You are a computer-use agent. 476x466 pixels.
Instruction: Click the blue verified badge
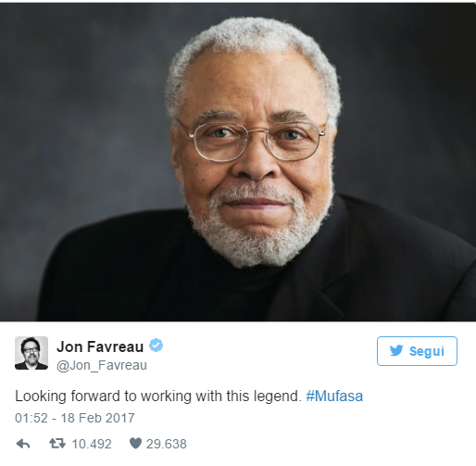tap(157, 346)
